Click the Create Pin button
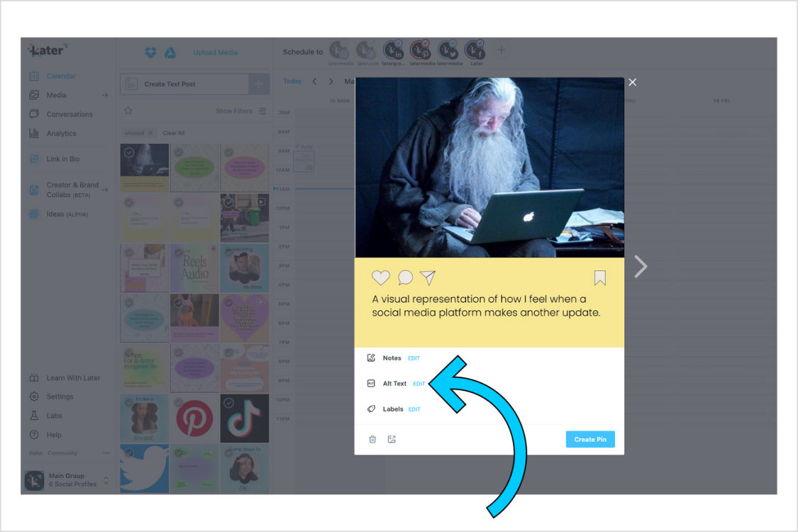This screenshot has width=798, height=532. pyautogui.click(x=590, y=439)
